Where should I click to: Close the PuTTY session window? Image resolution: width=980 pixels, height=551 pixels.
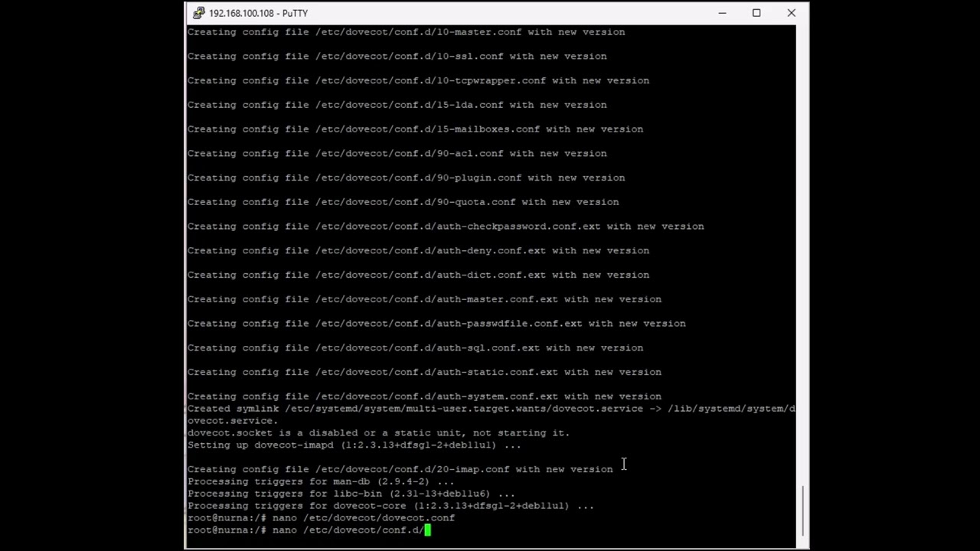tap(792, 13)
